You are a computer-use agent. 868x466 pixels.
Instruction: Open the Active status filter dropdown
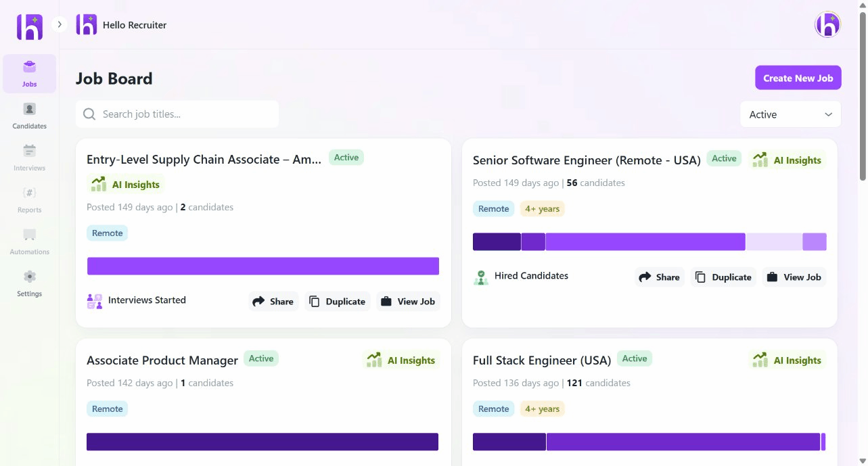click(790, 114)
